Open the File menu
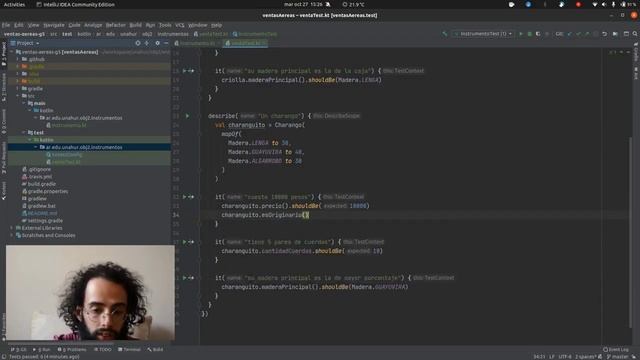This screenshot has width=640, height=360. [6, 25]
